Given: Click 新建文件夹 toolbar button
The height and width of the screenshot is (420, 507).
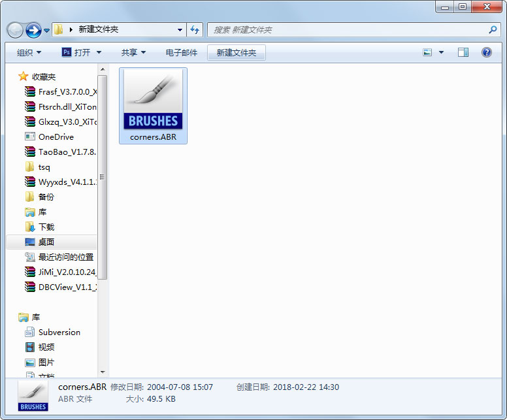Looking at the screenshot, I should (237, 52).
